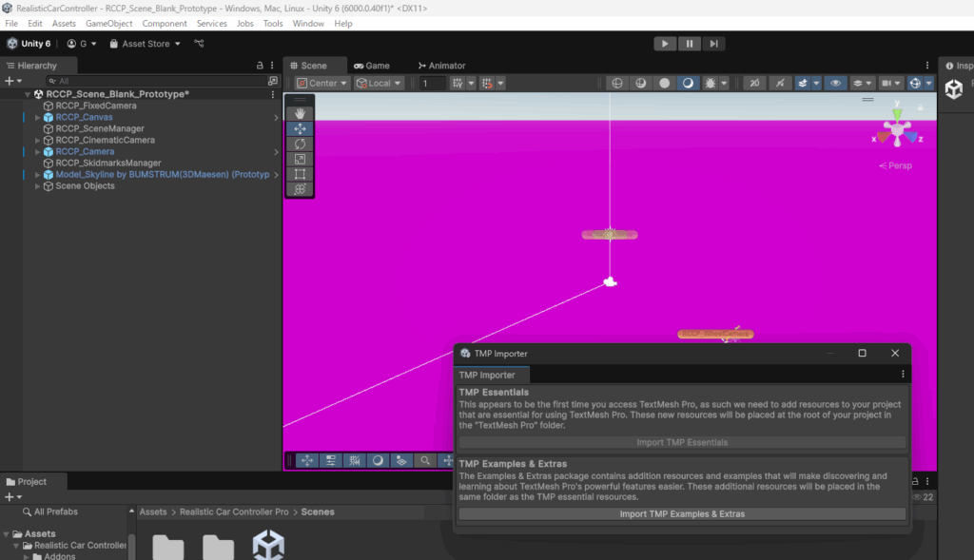This screenshot has width=974, height=560.
Task: Click Import TMP Essentials button
Action: [682, 442]
